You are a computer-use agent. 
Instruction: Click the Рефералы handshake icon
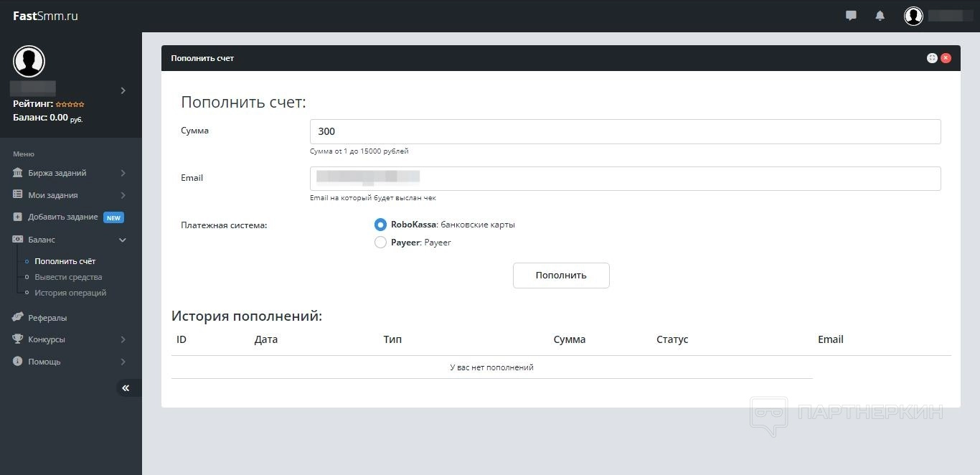[18, 317]
